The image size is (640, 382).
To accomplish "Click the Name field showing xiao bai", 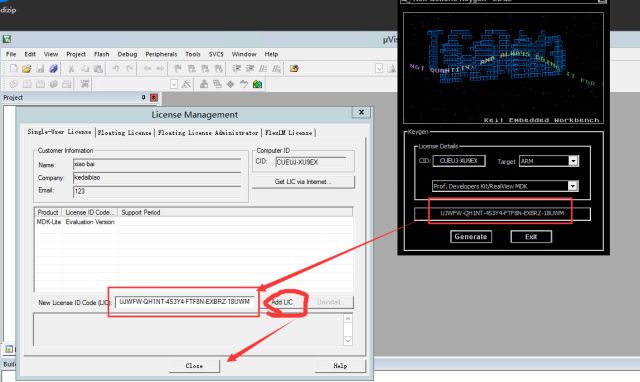I will point(157,164).
